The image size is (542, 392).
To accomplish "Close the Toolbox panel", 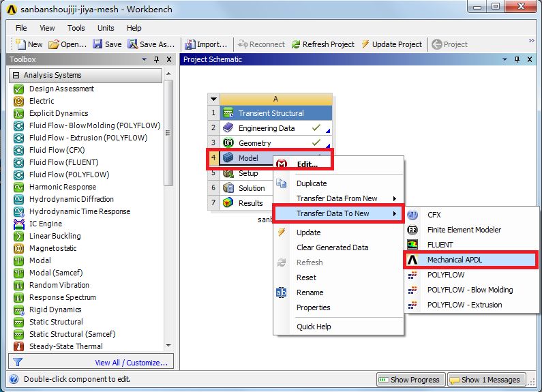I will point(169,59).
